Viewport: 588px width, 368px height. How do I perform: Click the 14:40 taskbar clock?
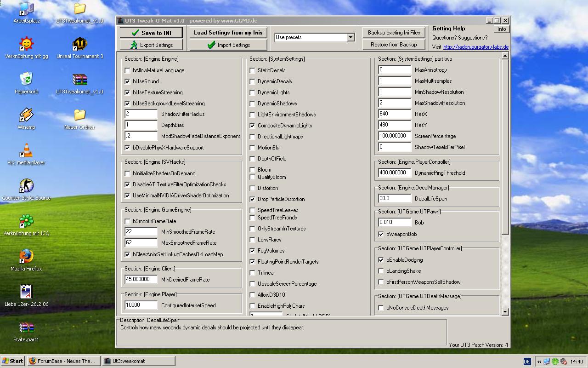point(577,362)
